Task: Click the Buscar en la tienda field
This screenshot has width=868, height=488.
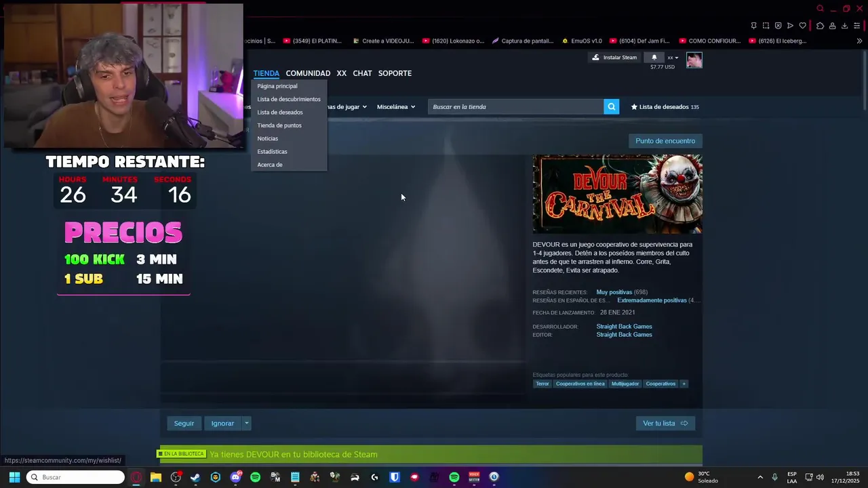Action: [x=516, y=106]
